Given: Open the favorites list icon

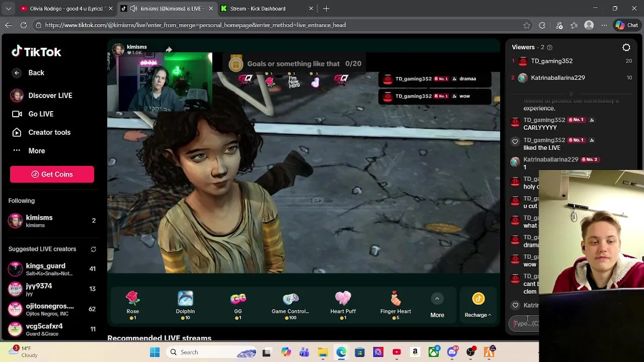Looking at the screenshot, I should pos(575,25).
